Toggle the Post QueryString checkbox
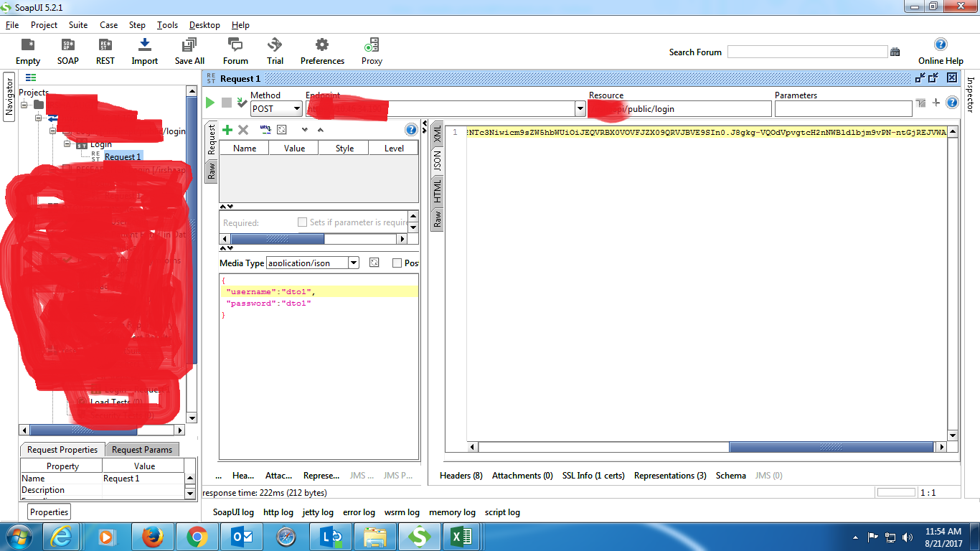Screen dimensions: 980x551 [x=397, y=263]
